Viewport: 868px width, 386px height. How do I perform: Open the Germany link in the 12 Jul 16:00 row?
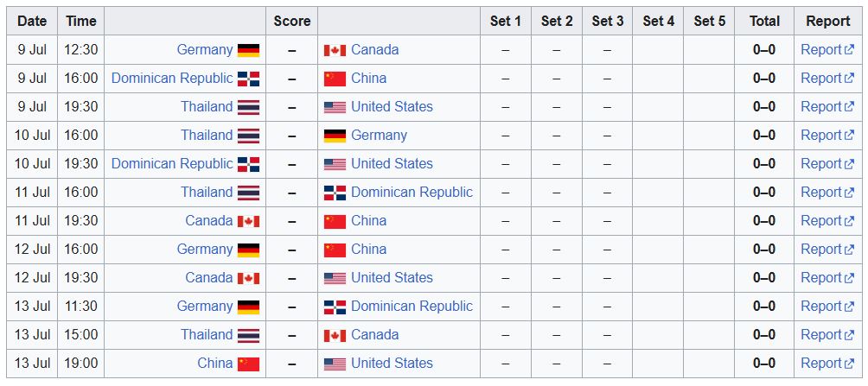tap(205, 249)
